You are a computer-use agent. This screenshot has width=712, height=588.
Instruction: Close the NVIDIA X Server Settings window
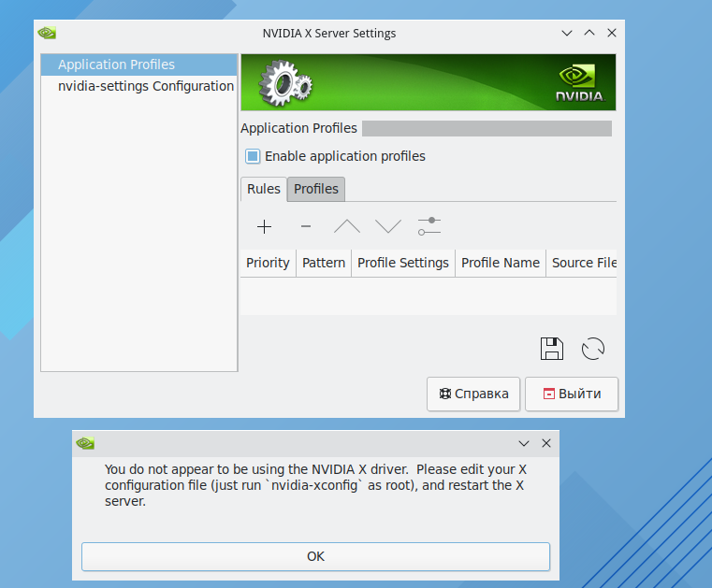click(612, 33)
